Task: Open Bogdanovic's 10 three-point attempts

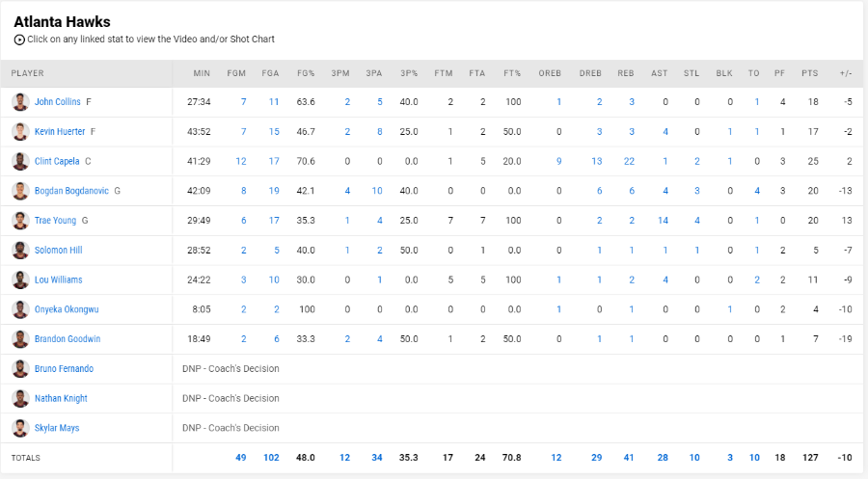Action: (x=377, y=191)
